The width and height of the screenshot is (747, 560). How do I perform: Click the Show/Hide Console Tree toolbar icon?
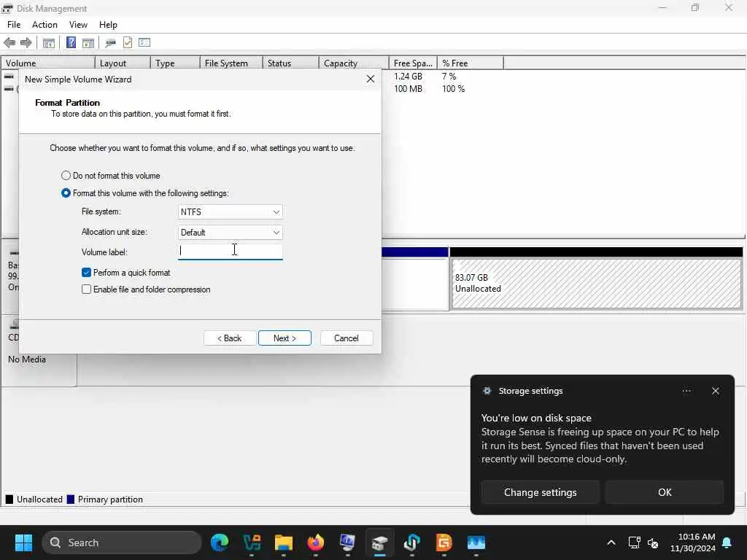49,43
